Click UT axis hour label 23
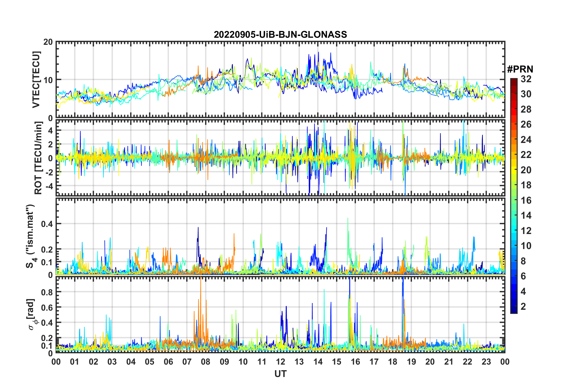Viewport: 561px width, 392px height. [x=486, y=362]
